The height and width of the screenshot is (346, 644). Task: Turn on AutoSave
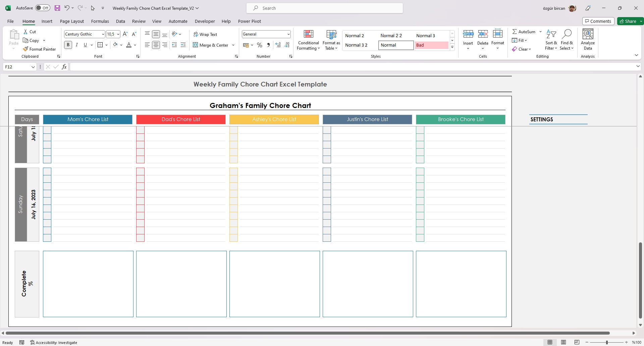coord(43,7)
